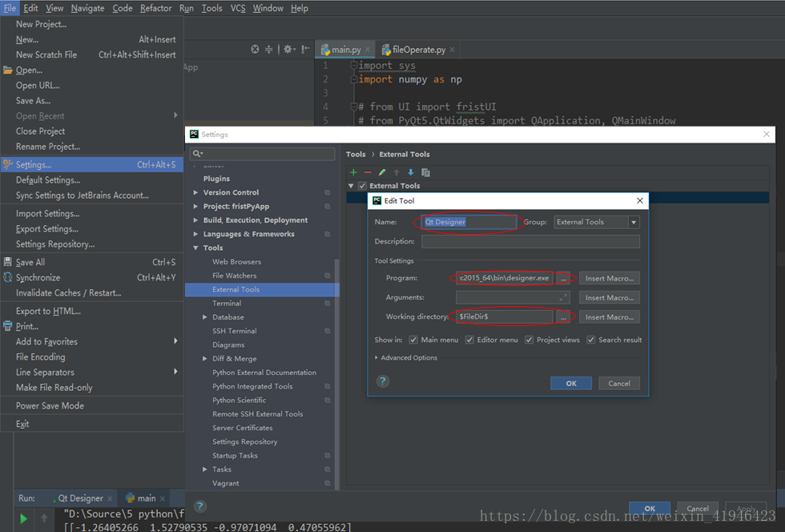
Task: Click OK in Edit Tool dialog
Action: pos(571,383)
